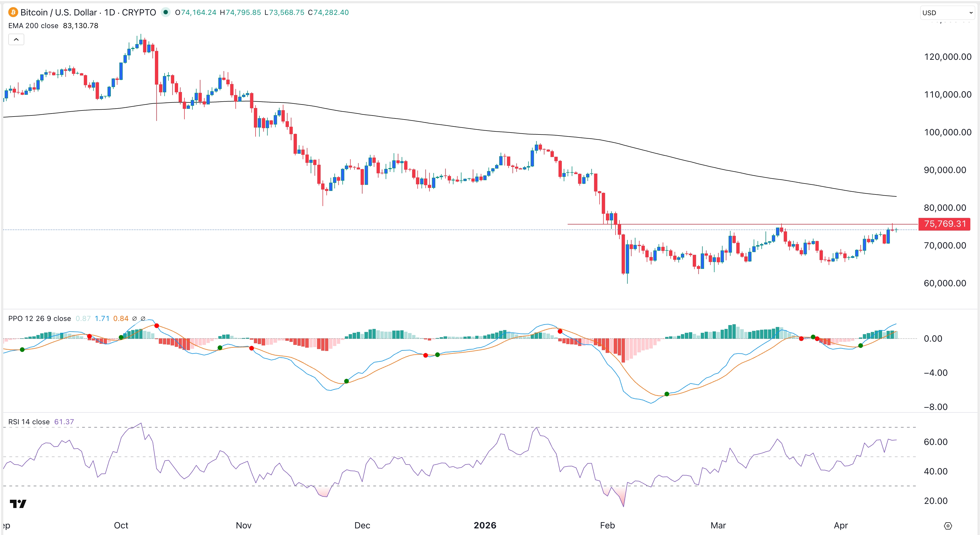Click the RSI value 61.37 link
980x535 pixels.
64,422
